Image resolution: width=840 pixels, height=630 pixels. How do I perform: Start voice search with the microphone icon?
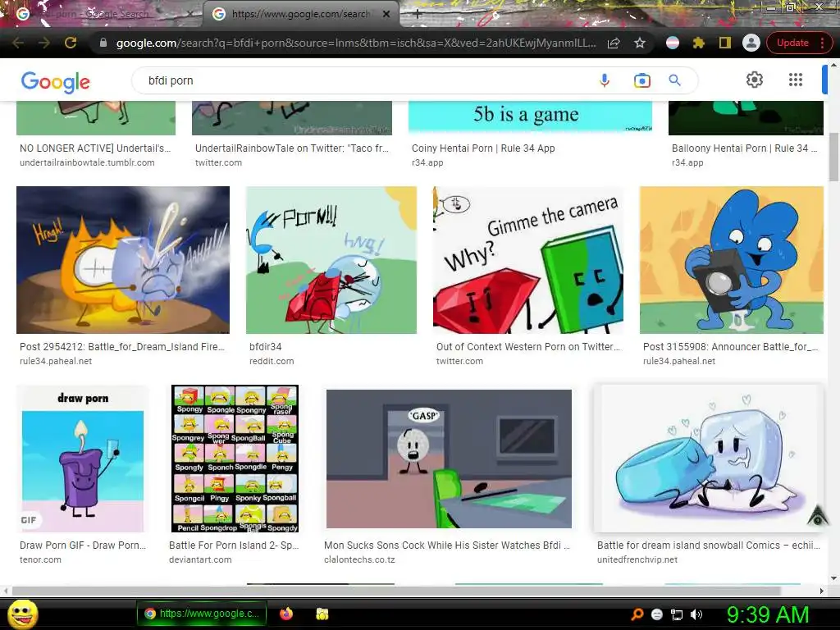tap(605, 80)
